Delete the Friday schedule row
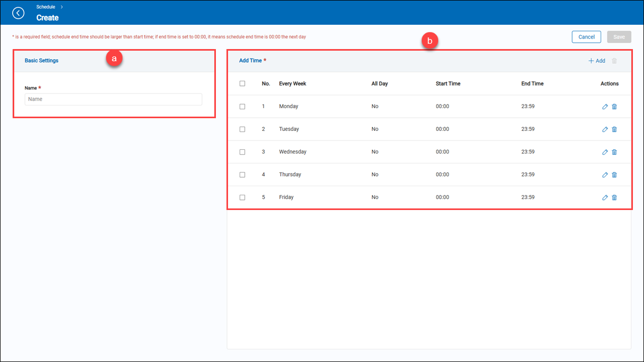Image resolution: width=644 pixels, height=362 pixels. pyautogui.click(x=614, y=197)
